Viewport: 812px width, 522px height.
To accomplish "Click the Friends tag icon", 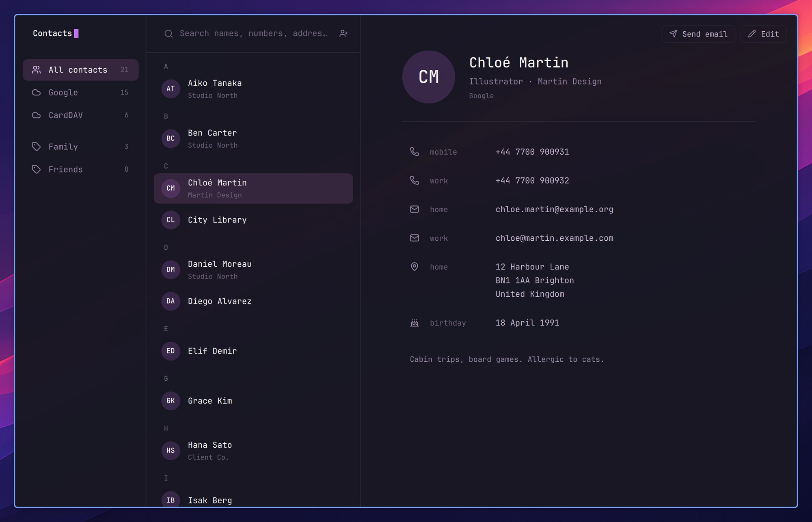I will pos(36,169).
